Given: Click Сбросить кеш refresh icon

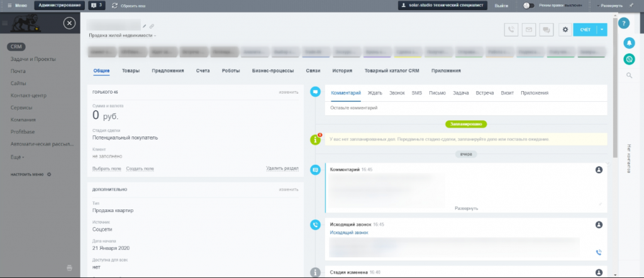Looking at the screenshot, I should 114,6.
